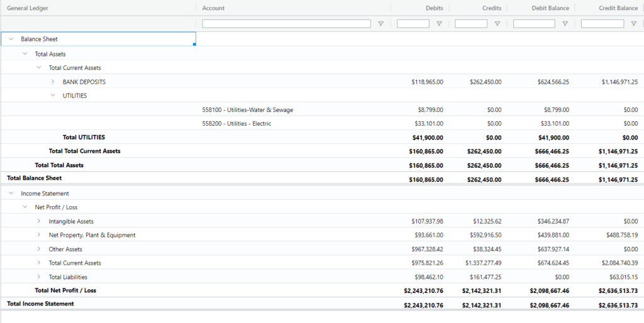Click the Debit Balance filter text box
This screenshot has height=323, width=644.
[535, 24]
